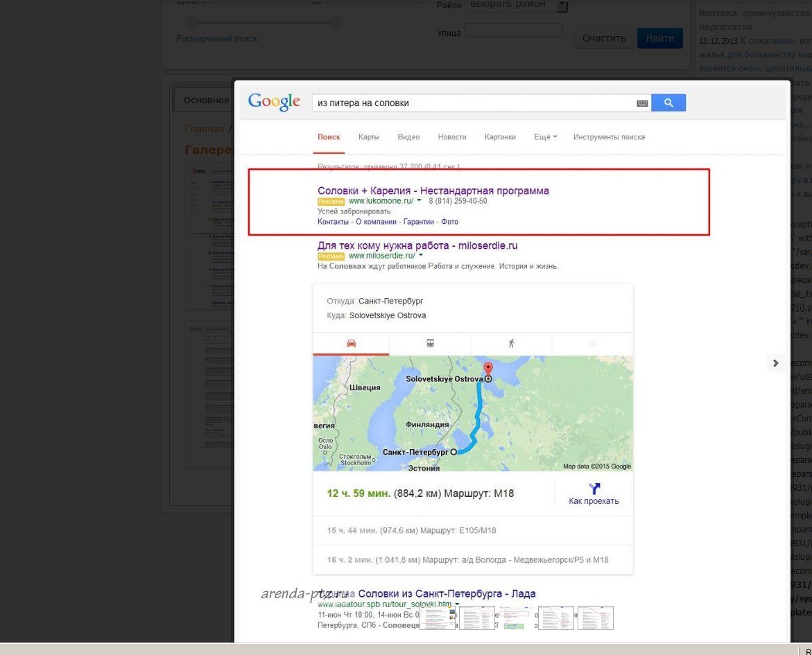Select the faded cycling mode icon

(x=593, y=343)
